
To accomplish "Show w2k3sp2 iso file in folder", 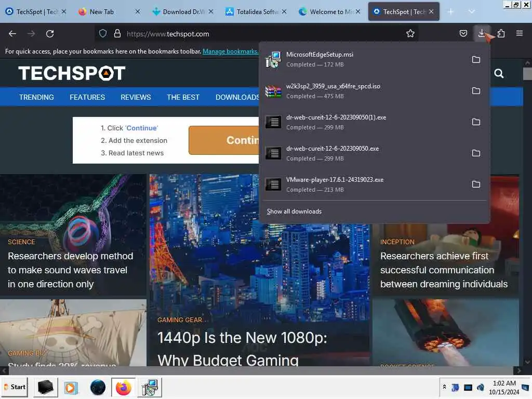I will (x=476, y=91).
